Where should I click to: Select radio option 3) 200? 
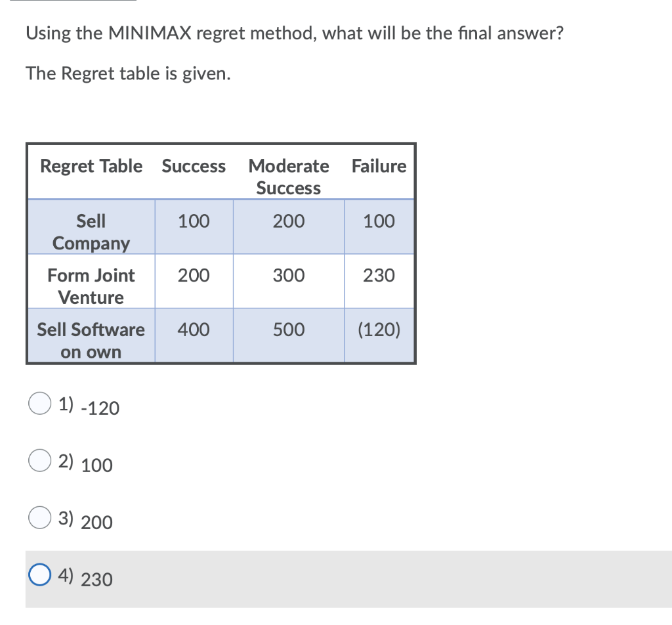39,517
